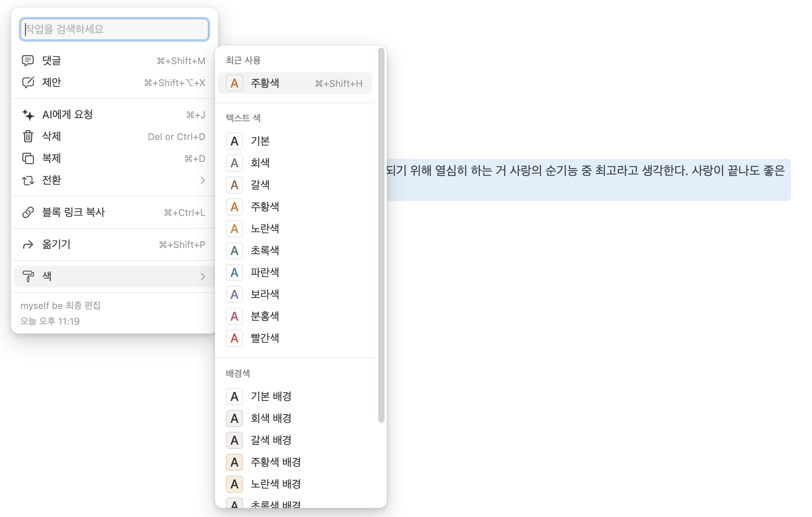Click the trash can delete icon
812x517 pixels.
click(x=28, y=136)
